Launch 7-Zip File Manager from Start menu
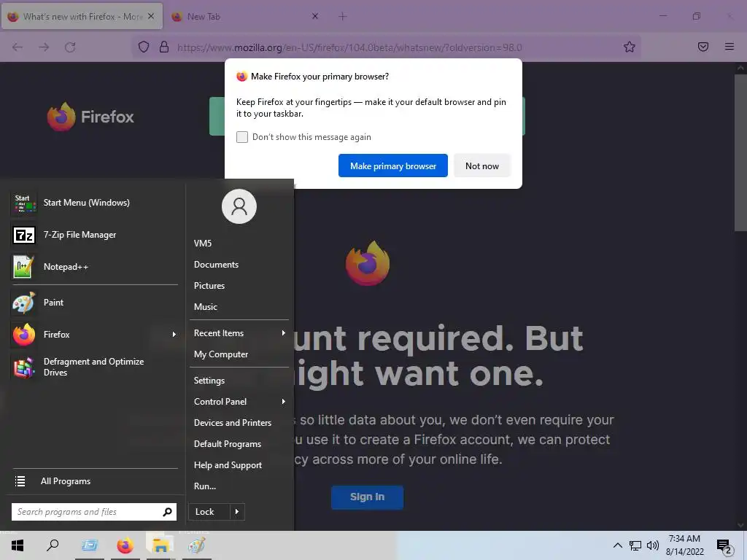 click(x=94, y=235)
